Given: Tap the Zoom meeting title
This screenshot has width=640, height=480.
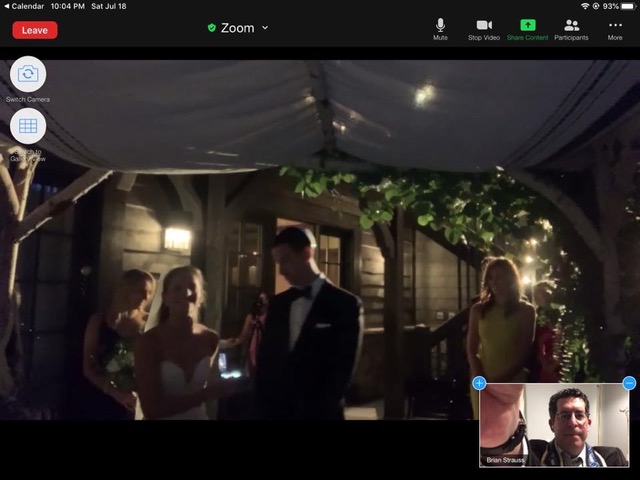Looking at the screenshot, I should 237,28.
